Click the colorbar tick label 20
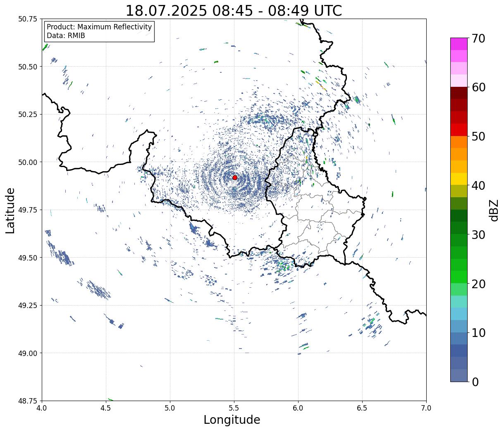 click(478, 284)
